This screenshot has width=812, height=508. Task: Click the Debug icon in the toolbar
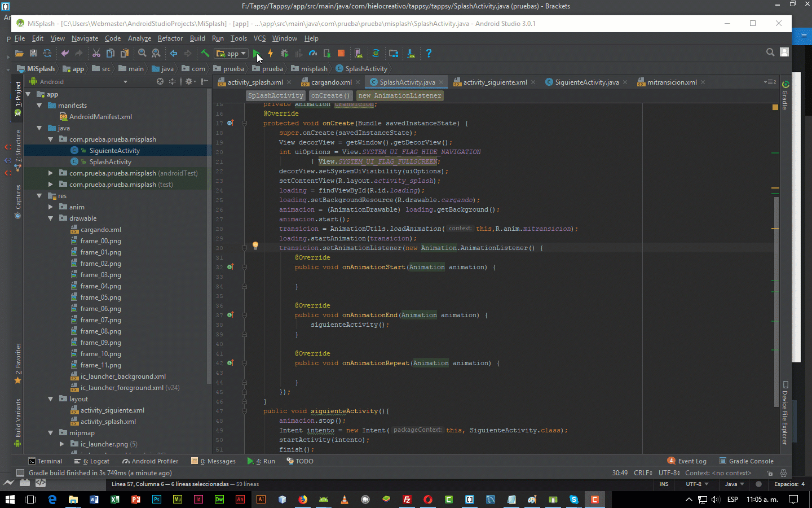284,52
